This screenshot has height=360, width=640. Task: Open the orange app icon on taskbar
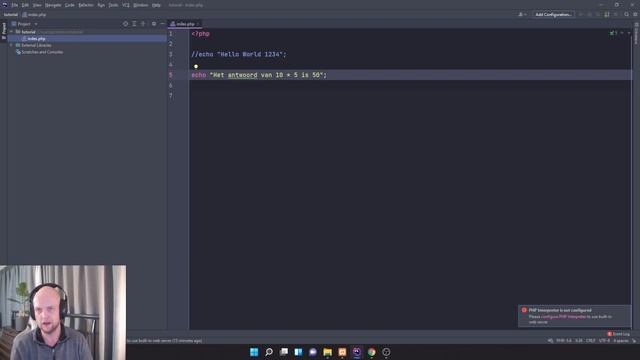click(342, 352)
